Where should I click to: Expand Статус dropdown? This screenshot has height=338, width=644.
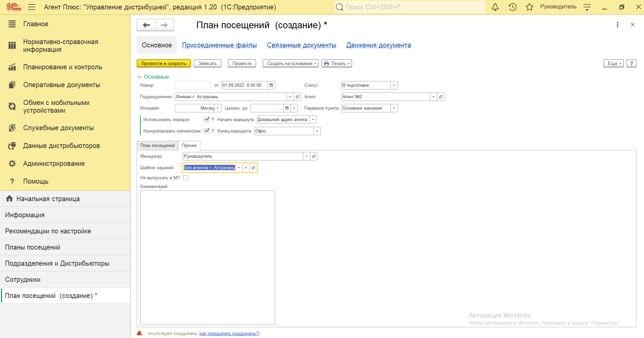click(x=394, y=85)
